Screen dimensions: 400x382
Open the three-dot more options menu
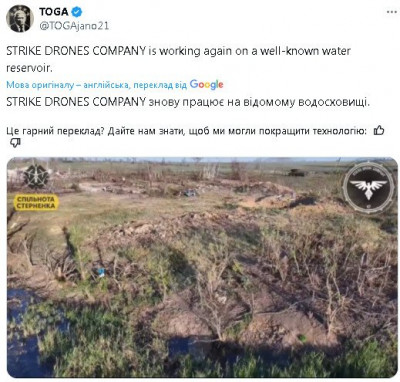391,12
